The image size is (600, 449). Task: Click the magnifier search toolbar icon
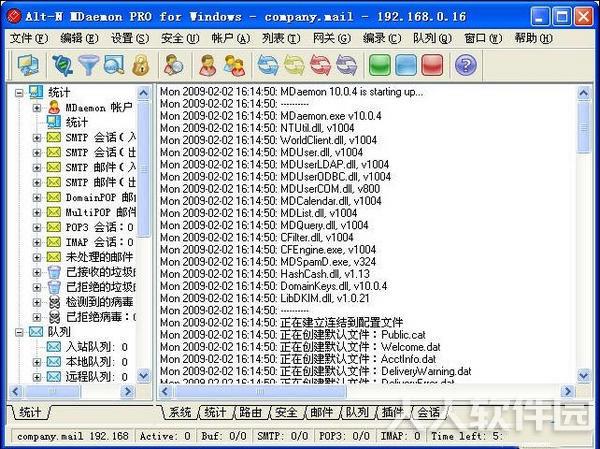[x=114, y=65]
